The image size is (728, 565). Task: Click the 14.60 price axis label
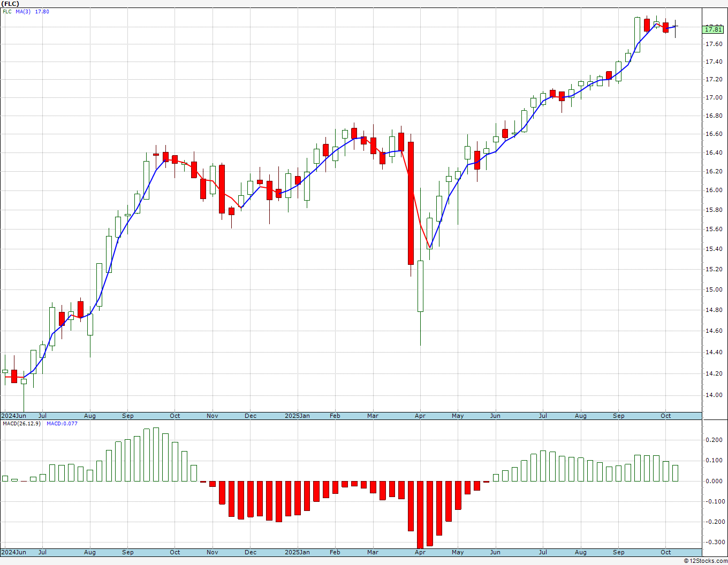(714, 331)
